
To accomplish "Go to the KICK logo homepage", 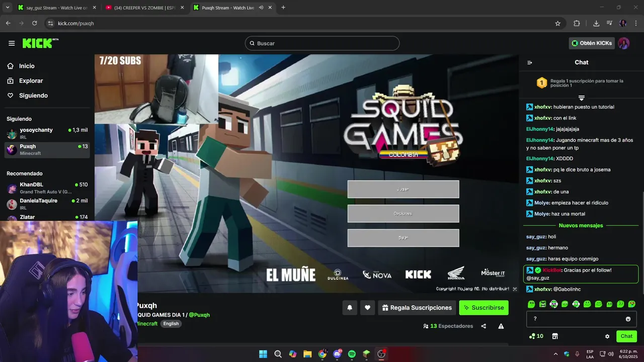I will coord(40,43).
